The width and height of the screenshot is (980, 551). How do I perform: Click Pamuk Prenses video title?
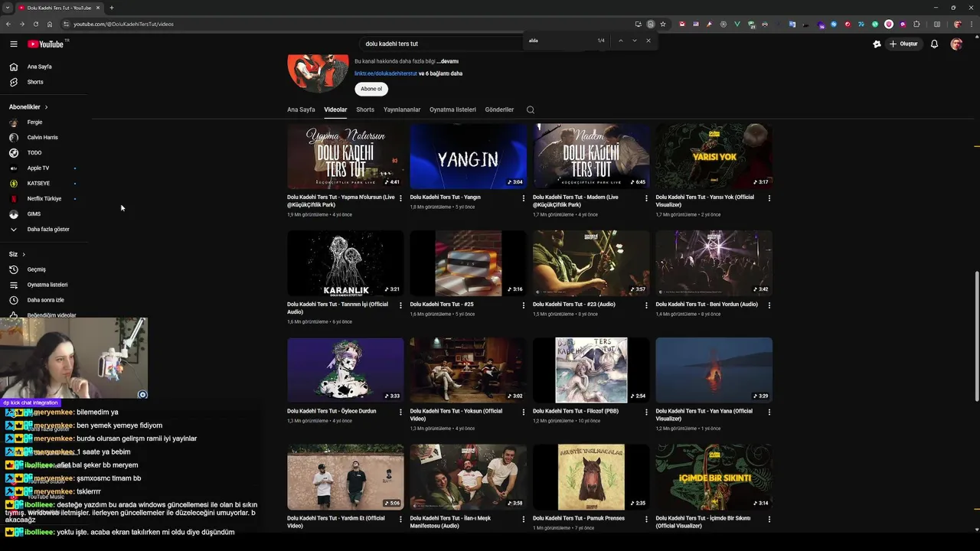coord(579,518)
